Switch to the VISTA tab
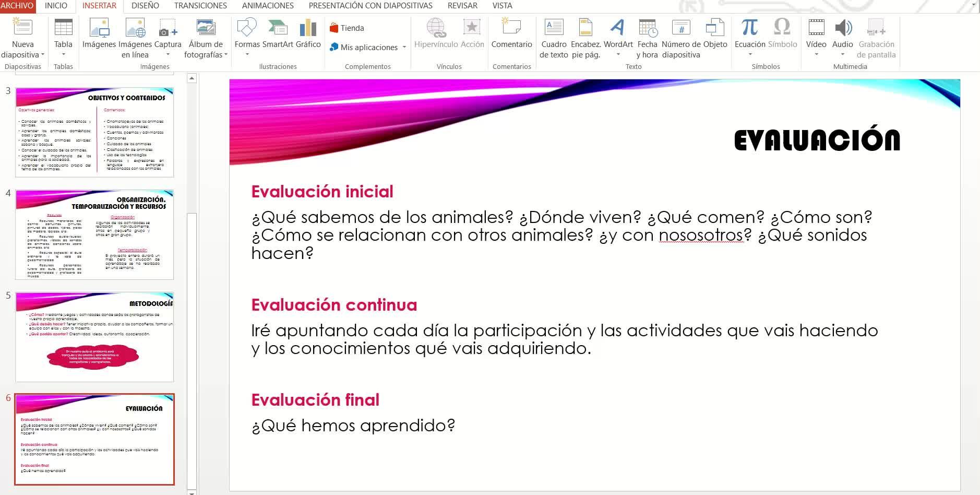Viewport: 980px width, 495px height. (502, 6)
